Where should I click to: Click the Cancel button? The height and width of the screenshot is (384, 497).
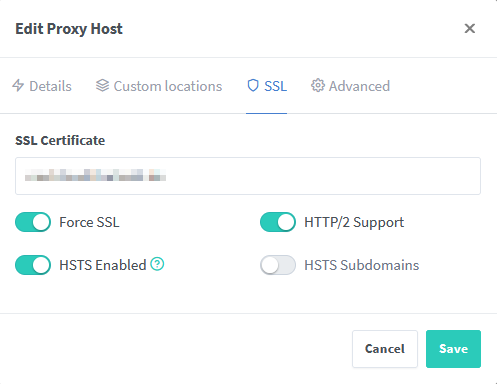[385, 349]
